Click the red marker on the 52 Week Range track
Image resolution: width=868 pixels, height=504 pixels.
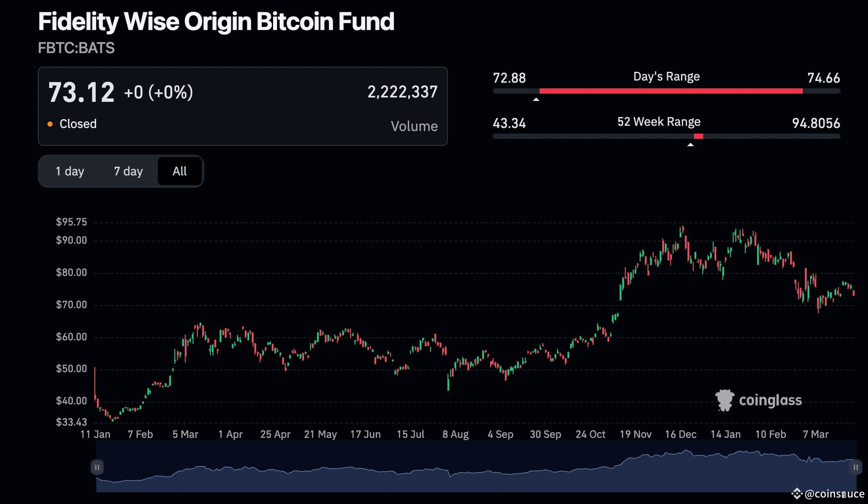(x=698, y=136)
